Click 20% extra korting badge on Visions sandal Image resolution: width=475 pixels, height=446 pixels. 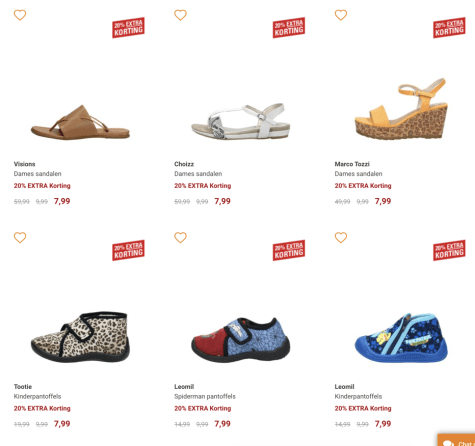[128, 28]
